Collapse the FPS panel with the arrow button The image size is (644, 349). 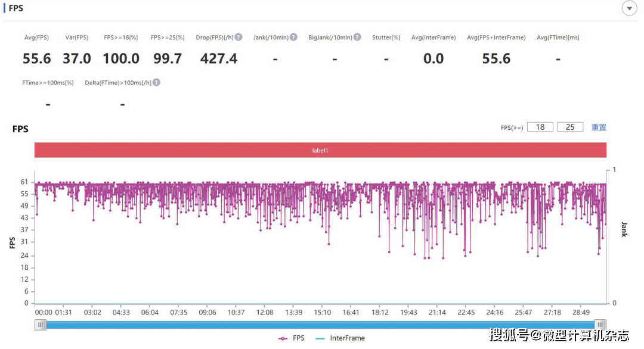coord(629,8)
